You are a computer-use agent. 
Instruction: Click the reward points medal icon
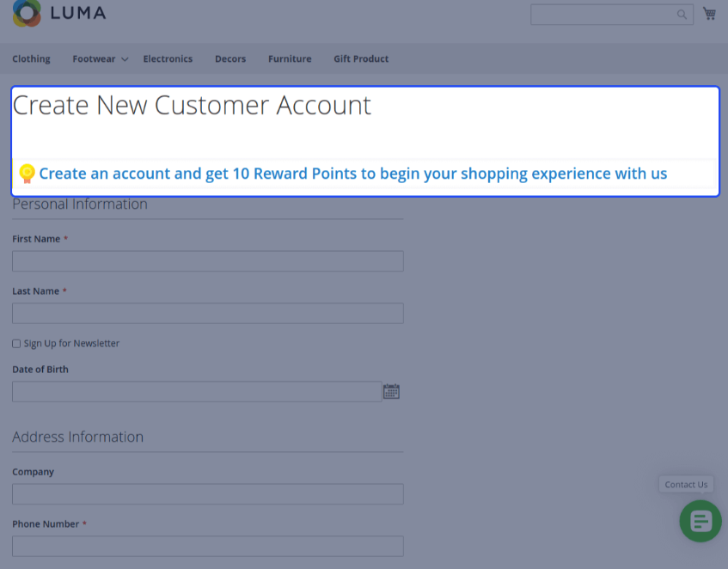27,174
